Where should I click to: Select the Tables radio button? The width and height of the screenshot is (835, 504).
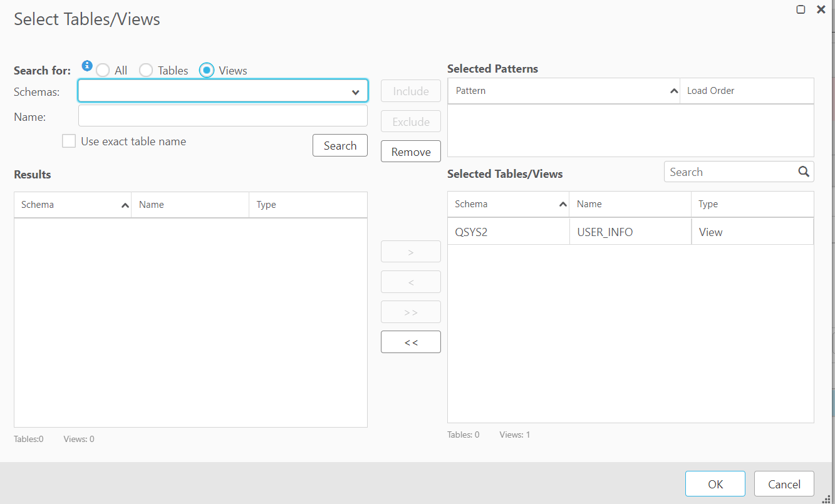pyautogui.click(x=146, y=71)
